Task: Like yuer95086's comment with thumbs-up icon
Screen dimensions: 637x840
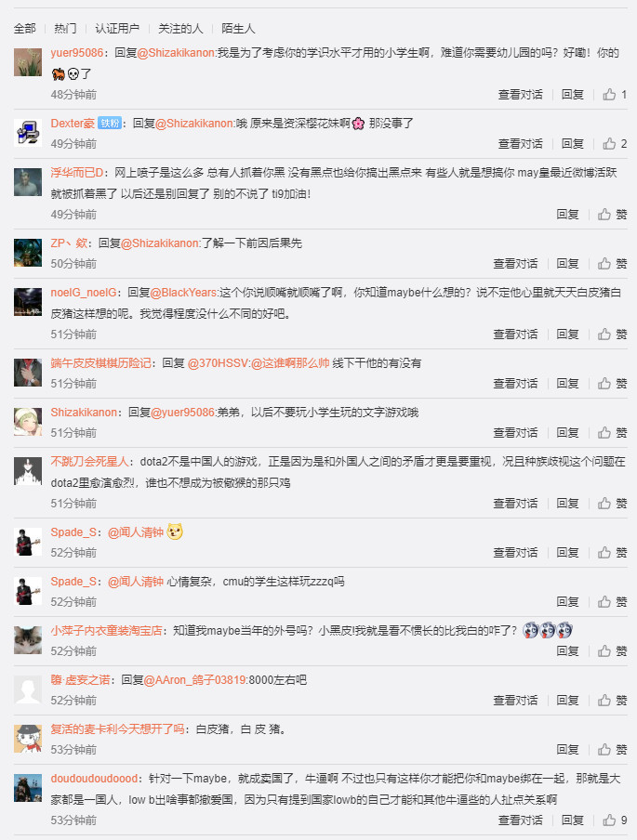Action: click(x=609, y=95)
